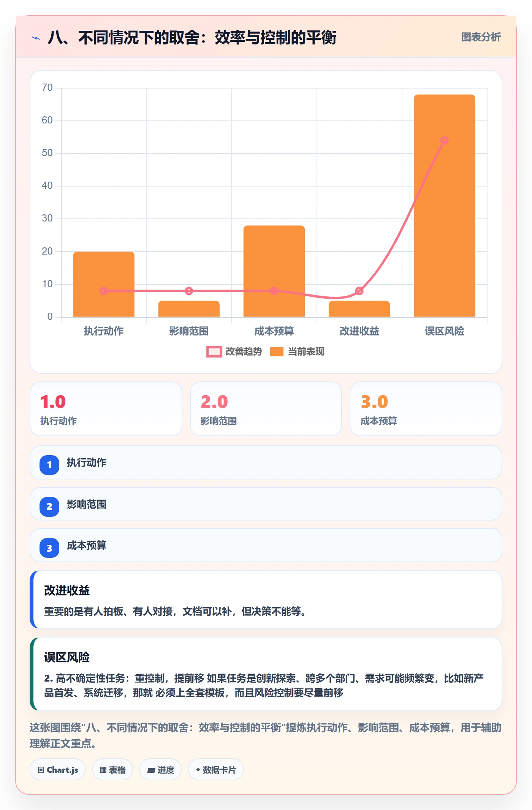Click text starting 2. 高不确定性任务
This screenshot has height=810, width=532.
point(264,685)
